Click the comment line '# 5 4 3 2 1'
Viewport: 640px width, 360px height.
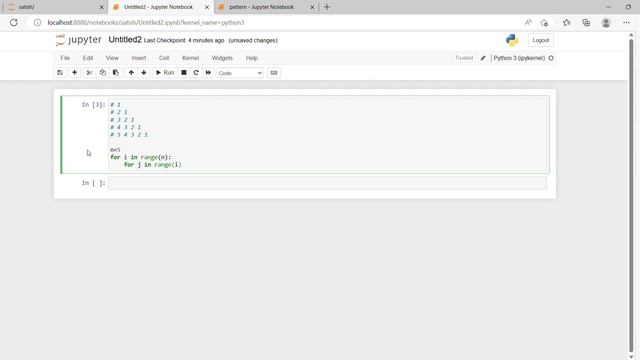tap(129, 135)
